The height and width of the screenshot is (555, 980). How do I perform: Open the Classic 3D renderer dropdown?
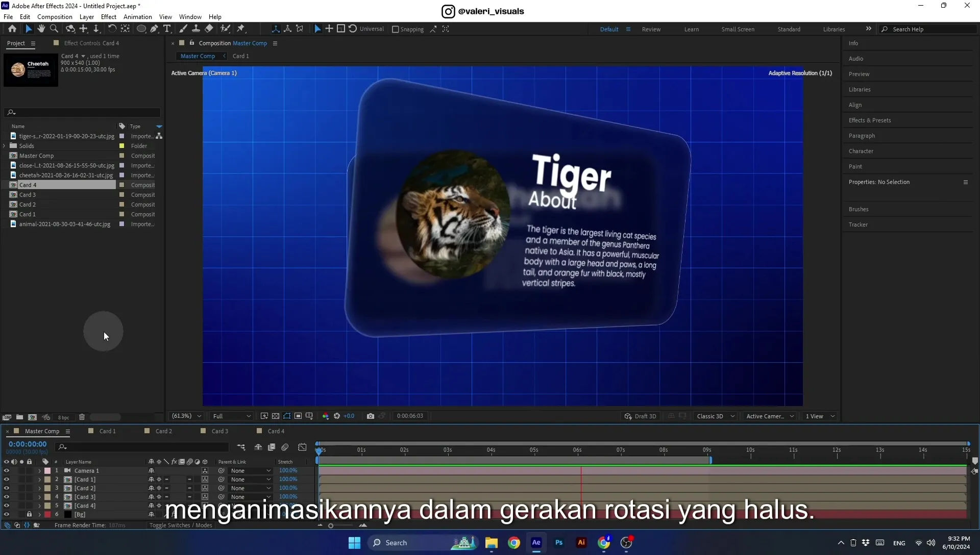pyautogui.click(x=716, y=416)
